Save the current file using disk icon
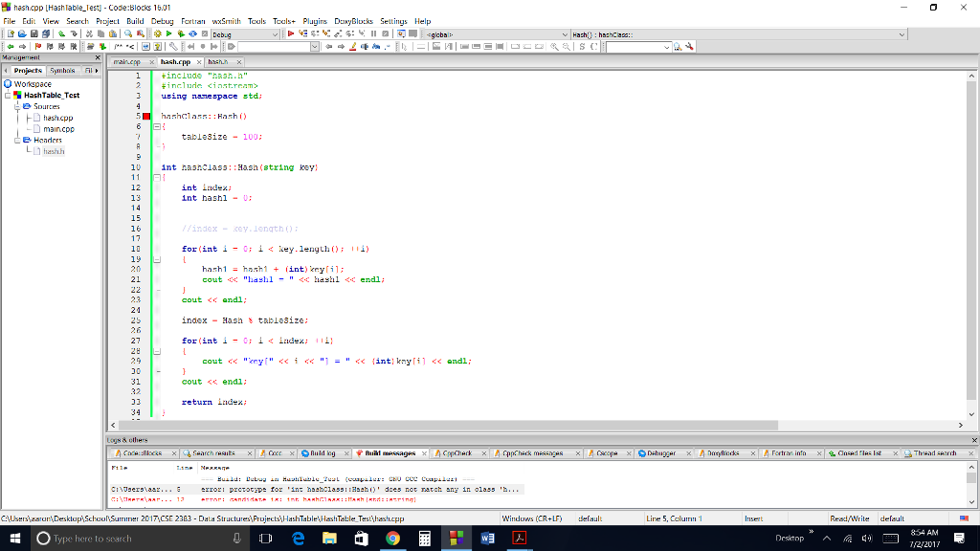980x551 pixels. click(34, 32)
